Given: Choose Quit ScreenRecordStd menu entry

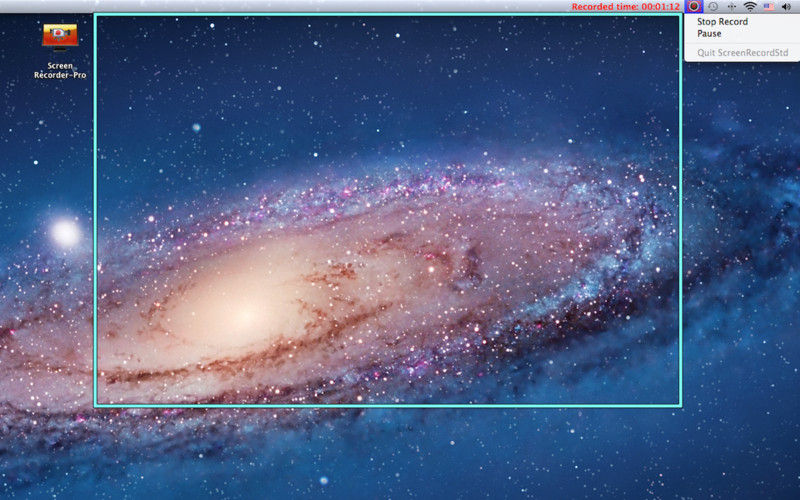Looking at the screenshot, I should pyautogui.click(x=742, y=53).
